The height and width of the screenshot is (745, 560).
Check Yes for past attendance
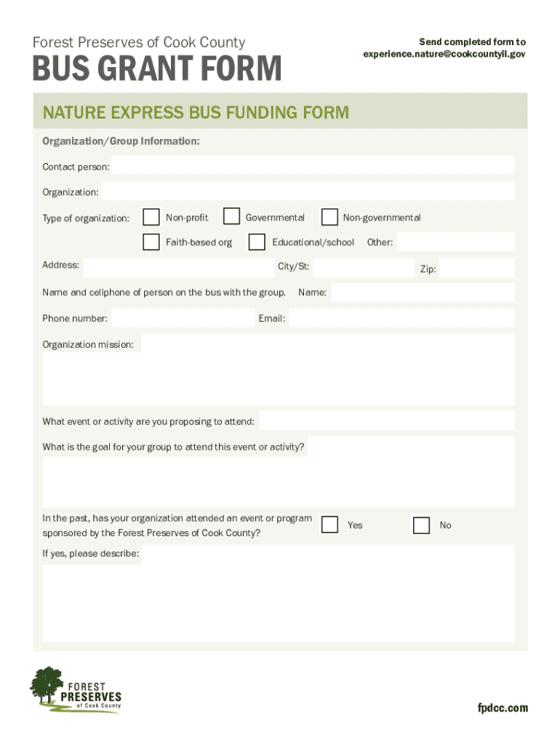[329, 525]
